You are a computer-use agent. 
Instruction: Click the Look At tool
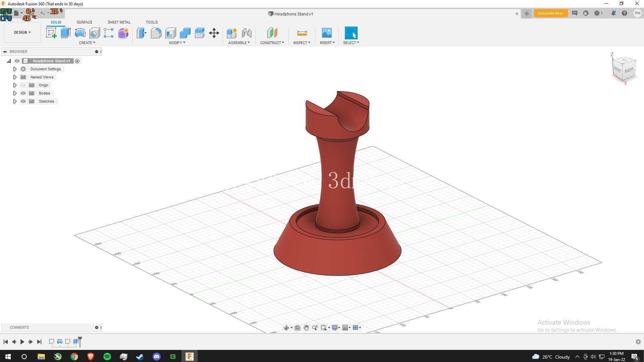point(297,328)
